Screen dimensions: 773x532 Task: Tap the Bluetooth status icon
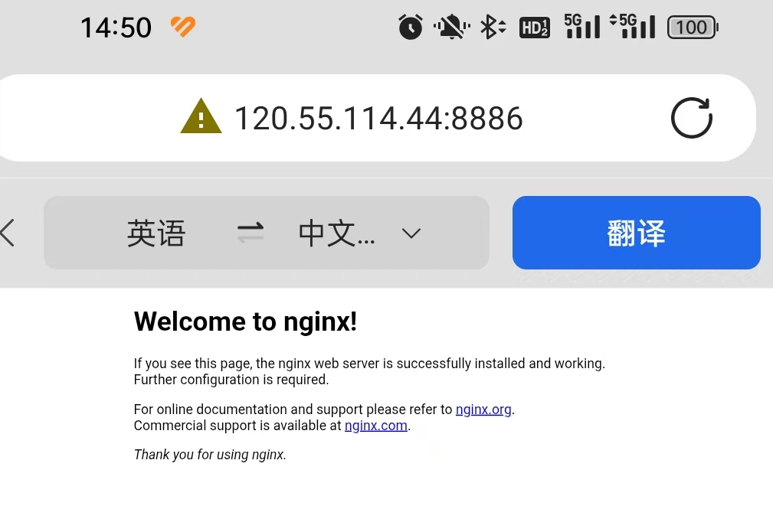point(493,27)
